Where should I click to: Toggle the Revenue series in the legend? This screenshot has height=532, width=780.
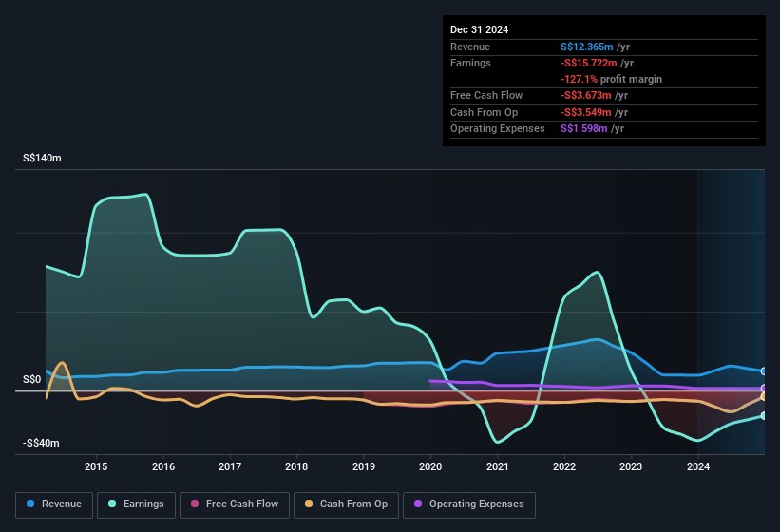54,504
